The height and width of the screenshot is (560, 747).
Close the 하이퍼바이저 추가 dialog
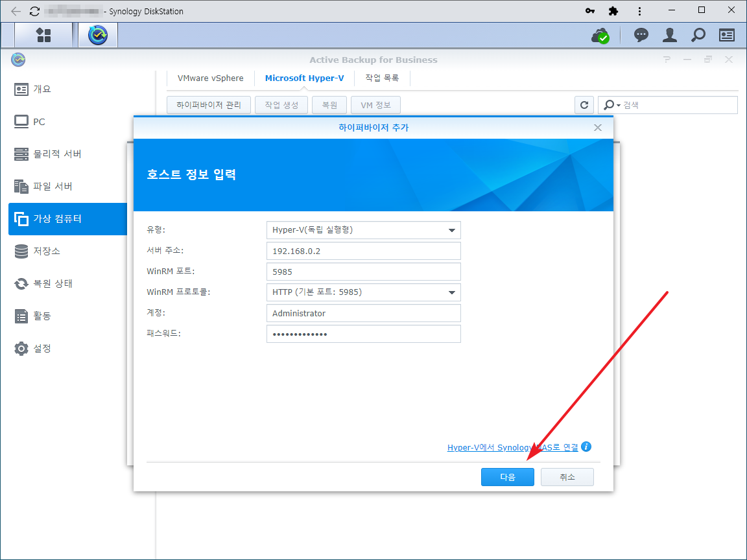pyautogui.click(x=597, y=128)
